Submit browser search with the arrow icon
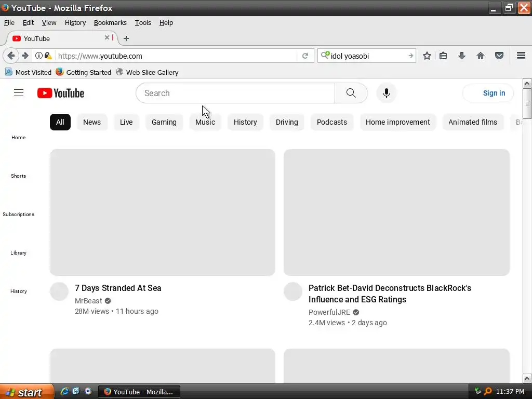 [x=411, y=56]
